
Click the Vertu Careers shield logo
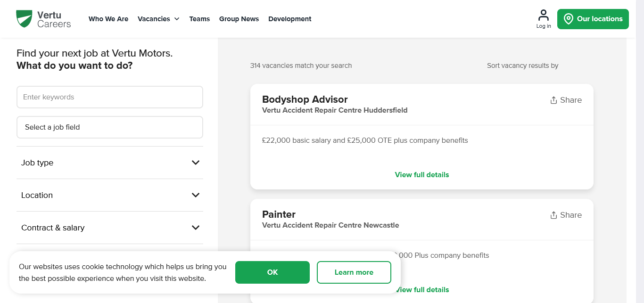(24, 19)
